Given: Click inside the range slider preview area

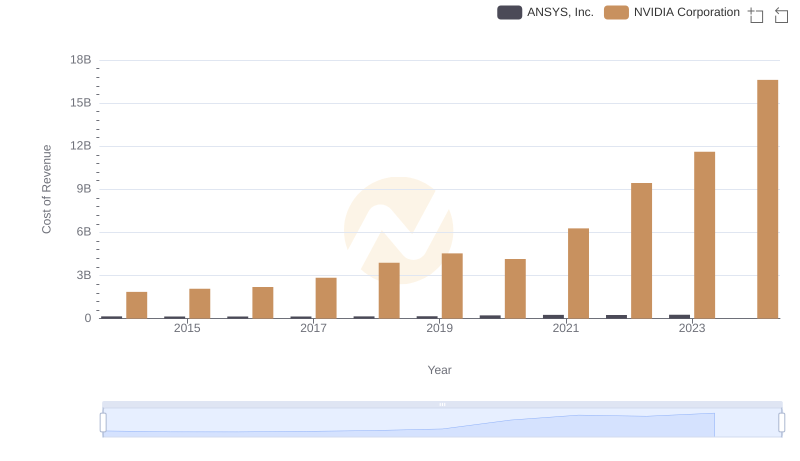Looking at the screenshot, I should tap(442, 423).
